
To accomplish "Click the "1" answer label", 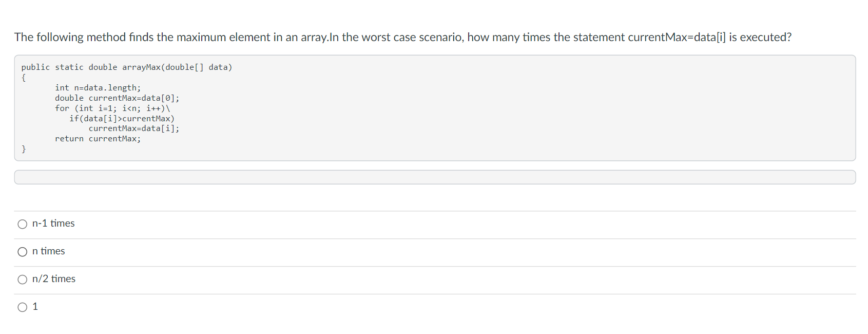I will pyautogui.click(x=35, y=307).
